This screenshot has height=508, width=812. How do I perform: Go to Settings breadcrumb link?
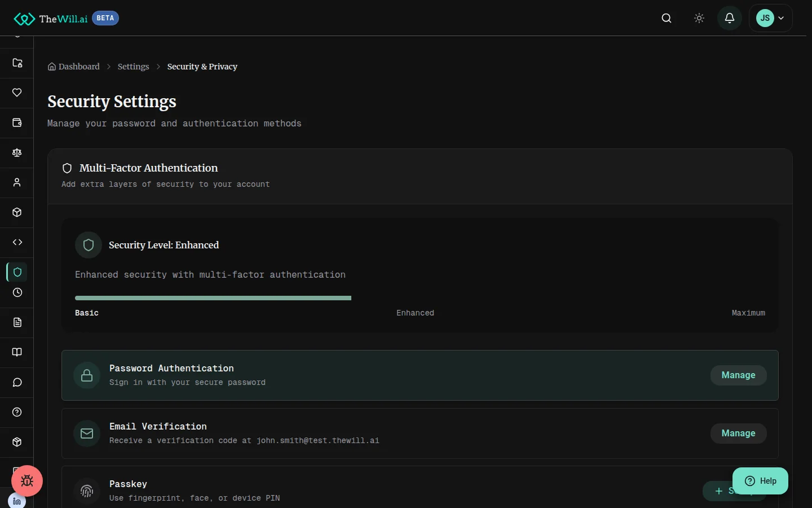tap(133, 67)
